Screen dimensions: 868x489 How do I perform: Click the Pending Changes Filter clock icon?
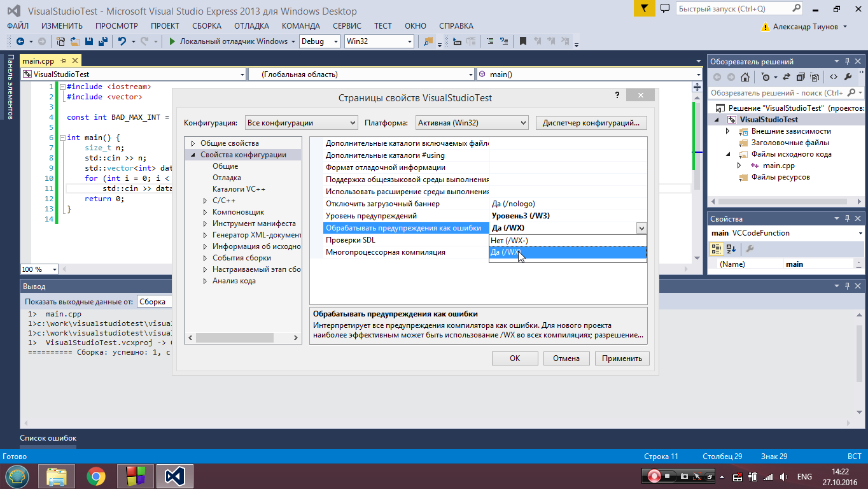tap(766, 77)
